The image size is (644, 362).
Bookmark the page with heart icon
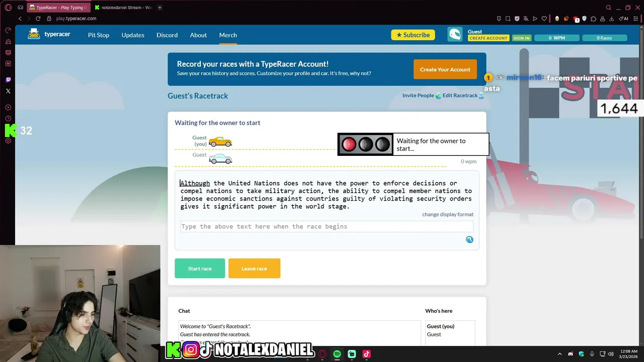click(x=544, y=19)
